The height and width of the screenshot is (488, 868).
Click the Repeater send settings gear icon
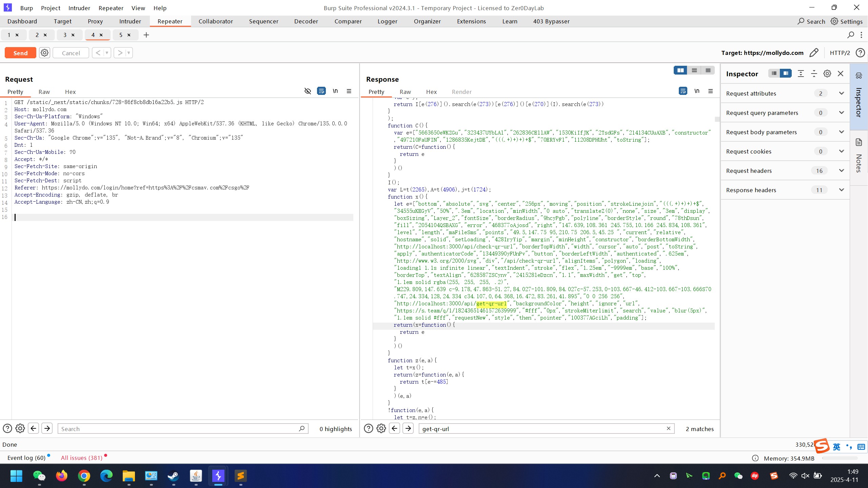[44, 53]
